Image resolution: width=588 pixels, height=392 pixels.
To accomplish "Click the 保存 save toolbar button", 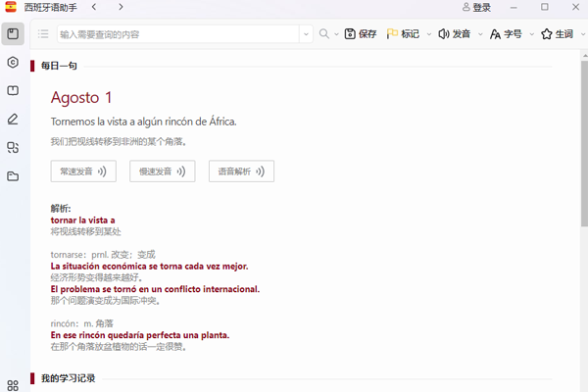I will pyautogui.click(x=361, y=33).
